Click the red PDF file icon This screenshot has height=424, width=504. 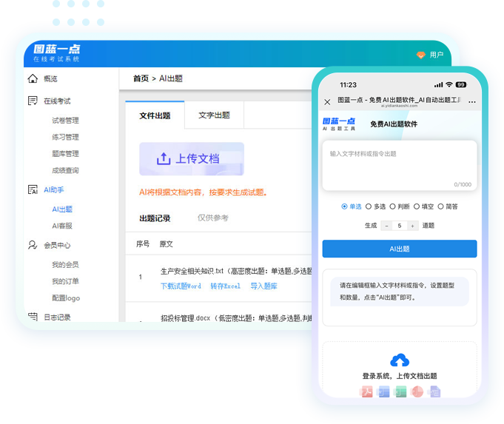point(366,391)
